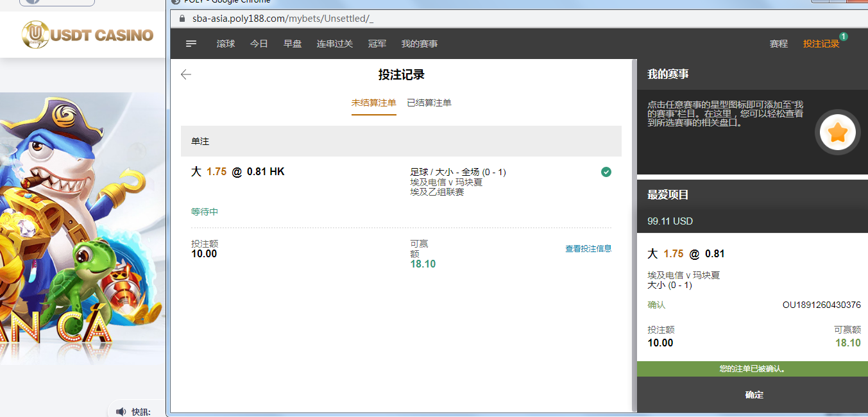Open the hamburger menu icon
This screenshot has height=417, width=868.
(x=191, y=44)
